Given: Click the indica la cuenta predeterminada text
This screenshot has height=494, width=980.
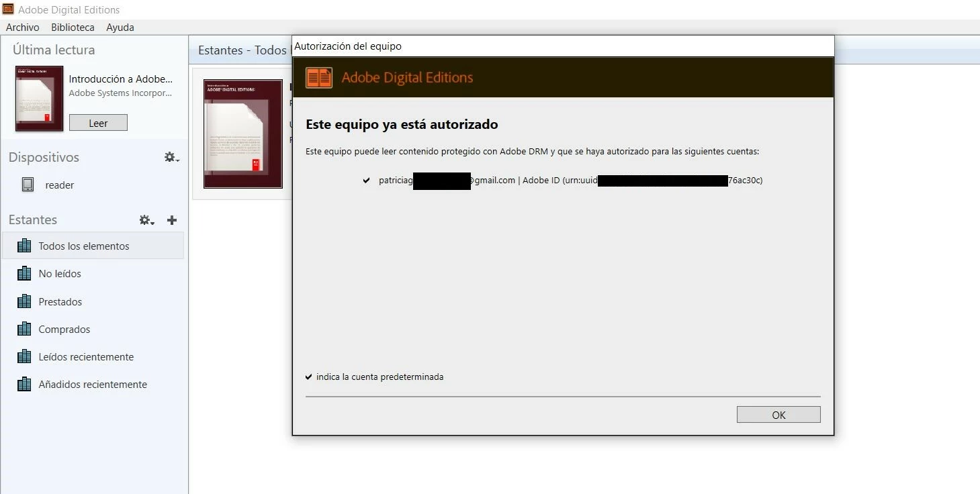Looking at the screenshot, I should (x=380, y=377).
